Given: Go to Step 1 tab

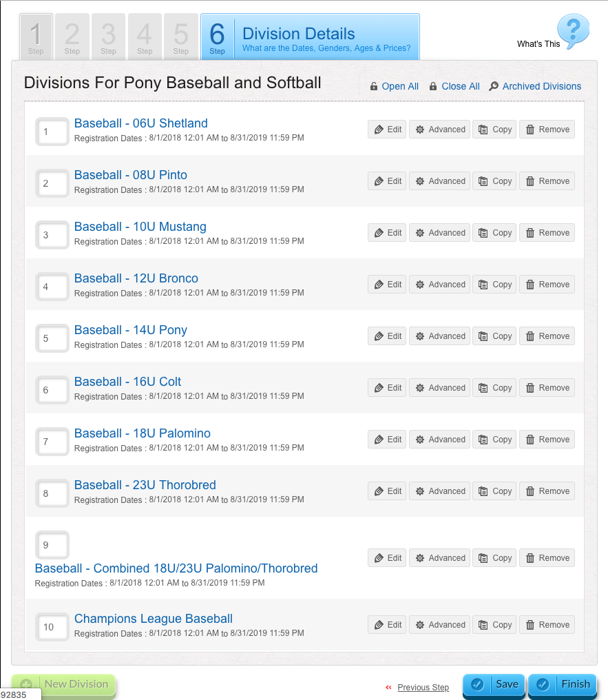Looking at the screenshot, I should click(x=36, y=37).
